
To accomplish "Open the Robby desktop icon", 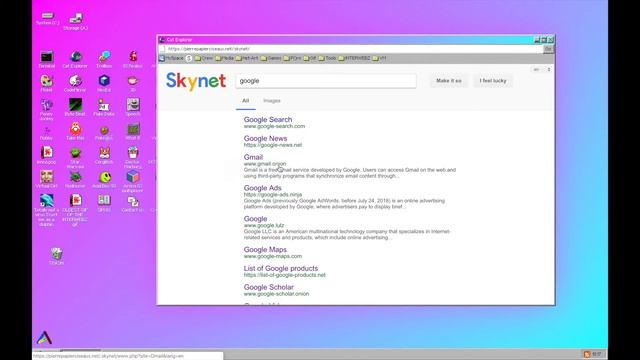I will click(x=47, y=133).
